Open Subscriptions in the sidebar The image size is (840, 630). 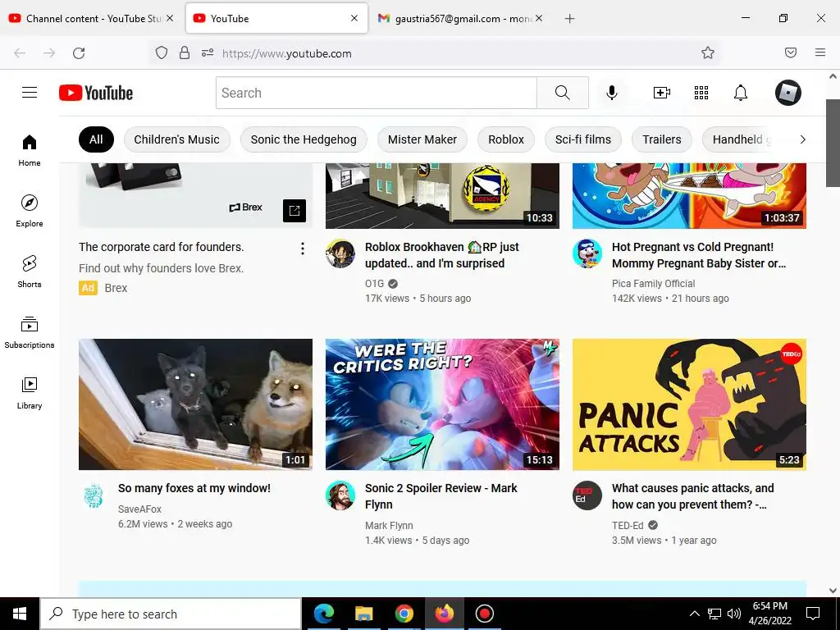click(x=30, y=332)
